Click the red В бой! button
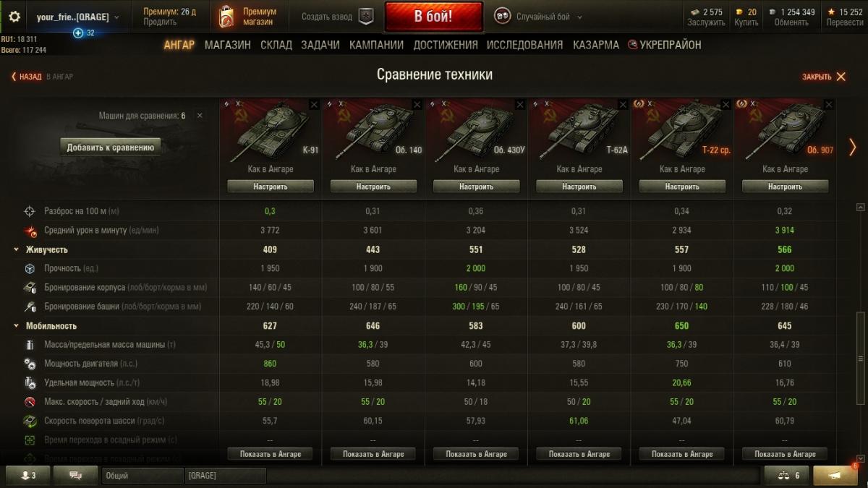Image resolution: width=868 pixels, height=488 pixels. 434,17
